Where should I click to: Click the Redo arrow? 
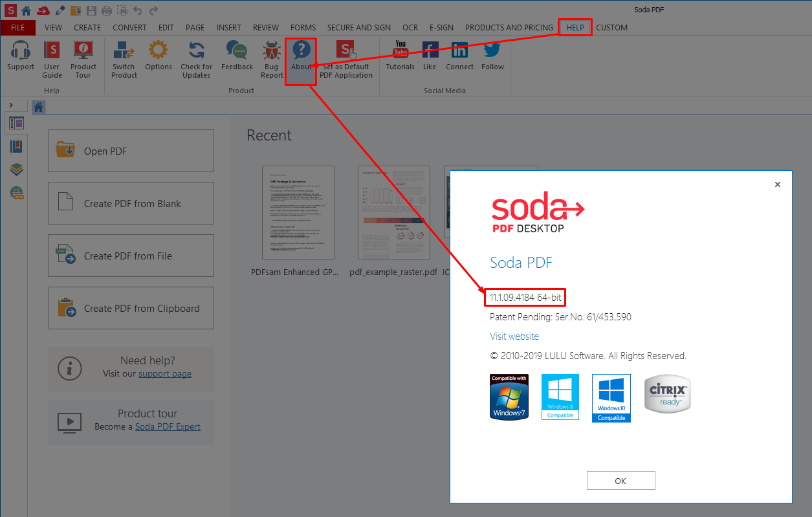click(153, 10)
